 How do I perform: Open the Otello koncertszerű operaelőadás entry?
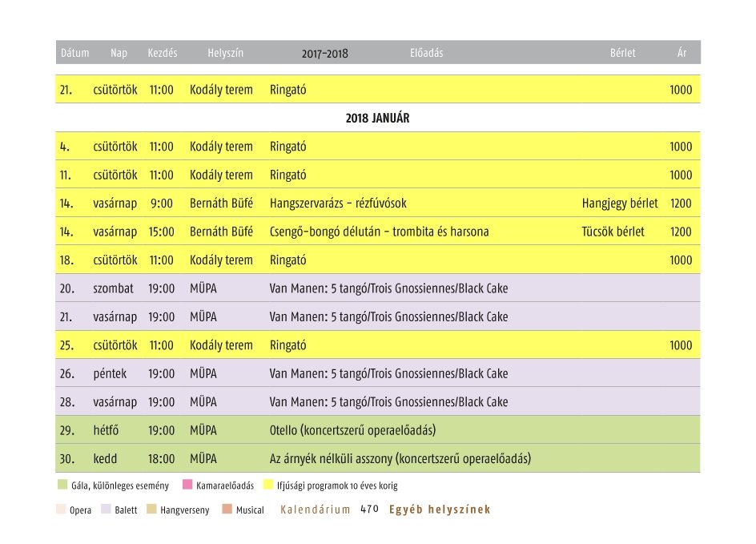pyautogui.click(x=352, y=430)
